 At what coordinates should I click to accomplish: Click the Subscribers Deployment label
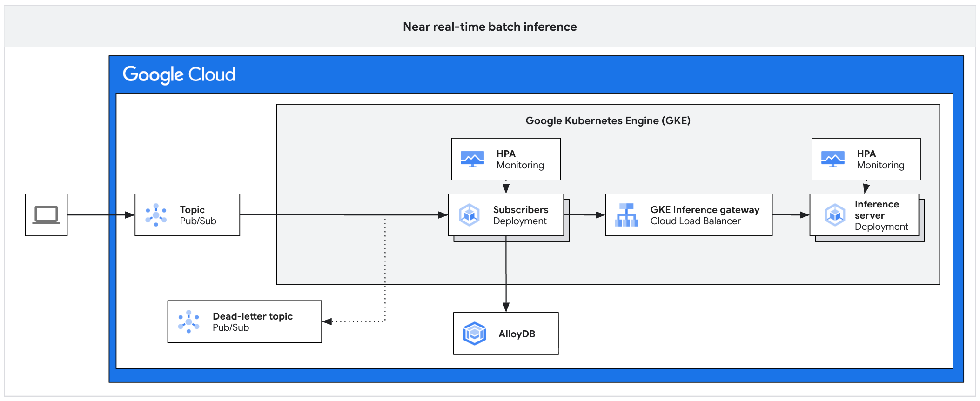tap(520, 215)
